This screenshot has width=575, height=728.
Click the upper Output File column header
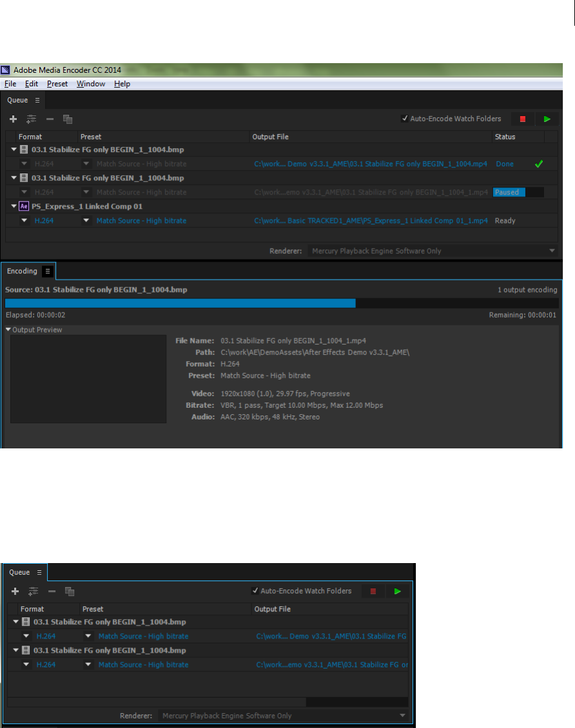click(270, 137)
